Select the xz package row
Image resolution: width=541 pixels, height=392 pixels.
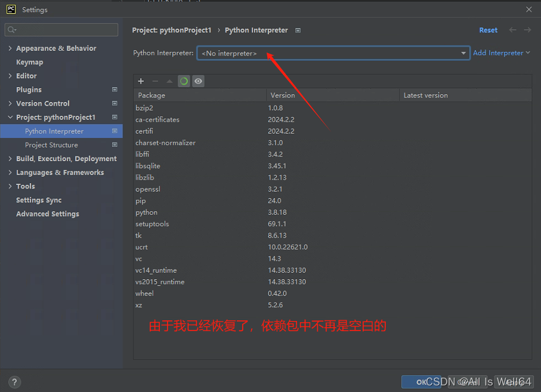tap(333, 305)
